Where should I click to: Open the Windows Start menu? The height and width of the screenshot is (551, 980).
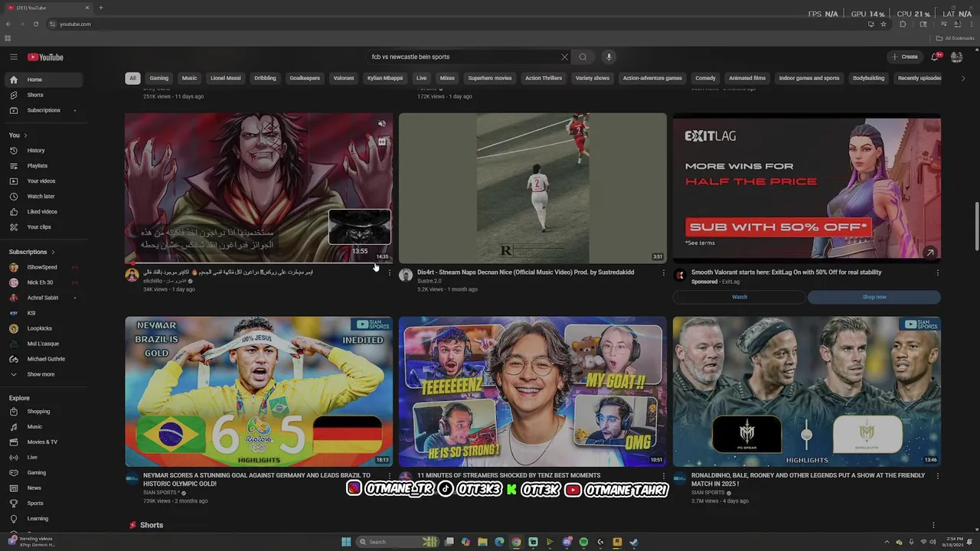tap(346, 542)
